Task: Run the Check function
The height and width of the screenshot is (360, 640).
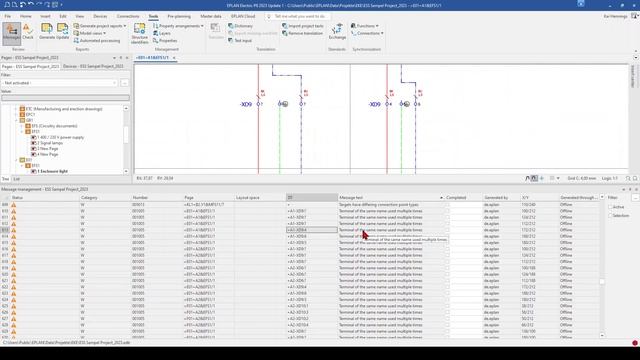Action: click(28, 32)
